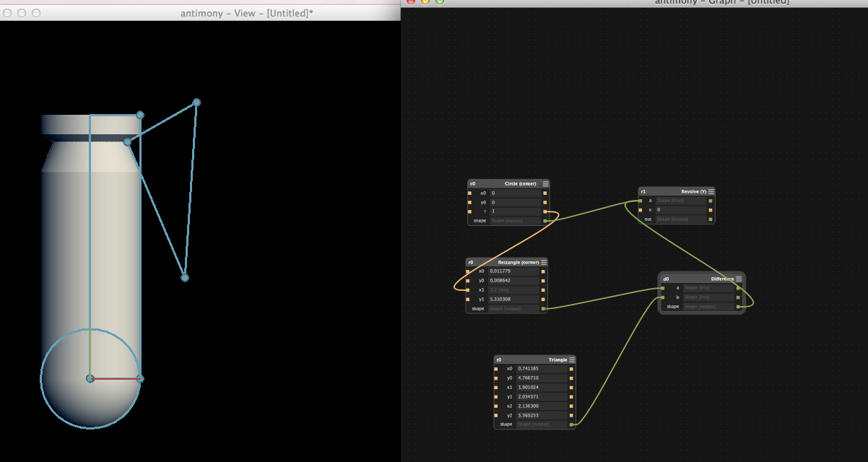Click the rectangle top-right corner handle in View
The height and width of the screenshot is (462, 868).
[140, 115]
